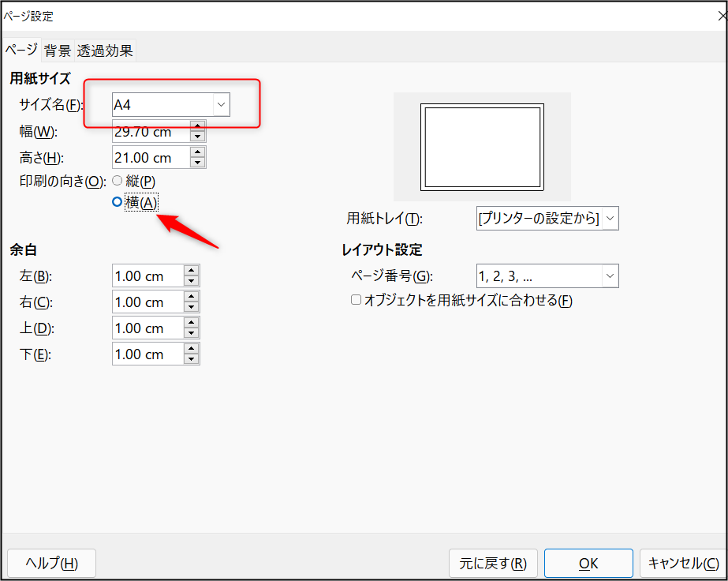Viewport: 728px width, 581px height.
Task: Close the ページ設定 dialog
Action: pos(722,17)
